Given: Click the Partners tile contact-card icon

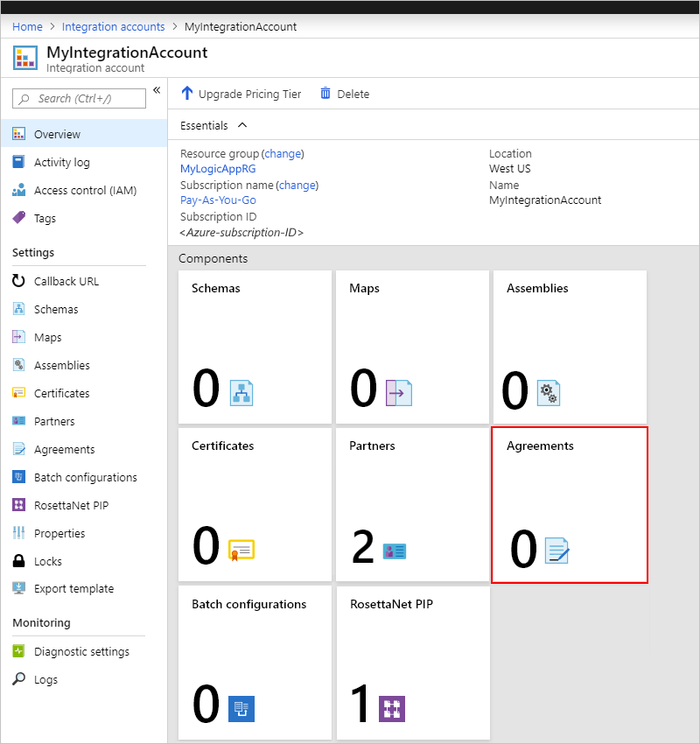Looking at the screenshot, I should pos(394,551).
